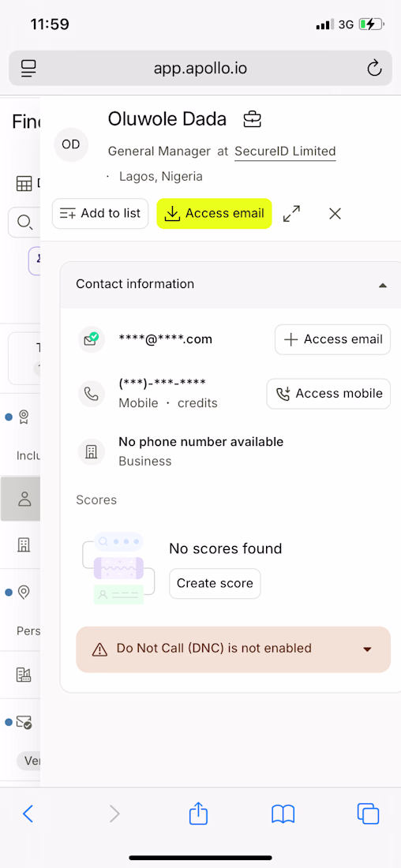The height and width of the screenshot is (868, 401).
Task: Open SecureID Limited company link
Action: tap(285, 152)
